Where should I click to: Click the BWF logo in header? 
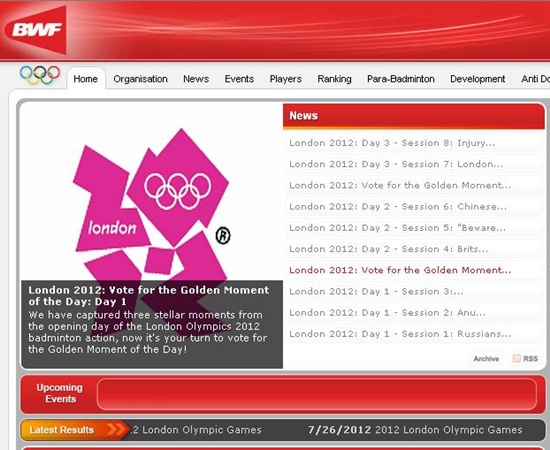click(36, 30)
